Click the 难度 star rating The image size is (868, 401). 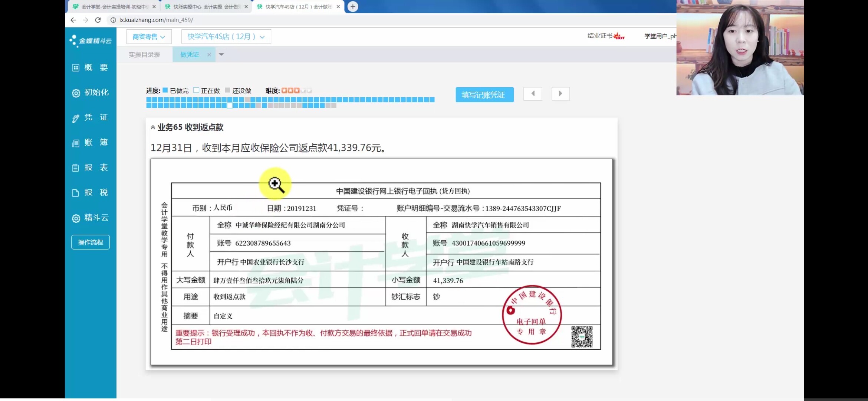coord(296,91)
